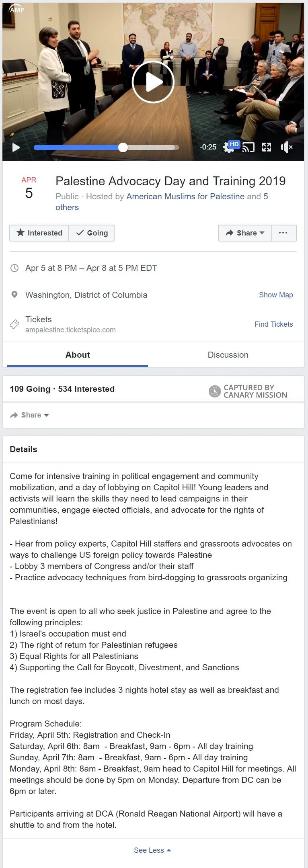Viewport: 308px width, 868px height.
Task: Click the ticket icon next to Tickets
Action: pyautogui.click(x=14, y=324)
